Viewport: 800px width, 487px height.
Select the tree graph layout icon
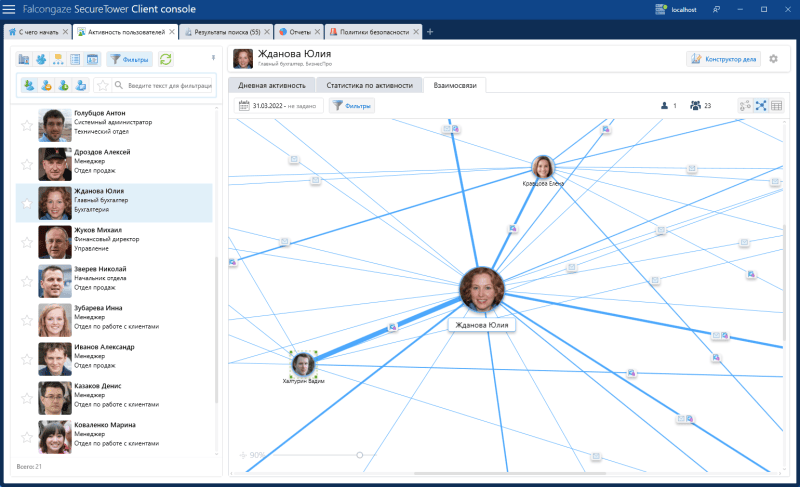point(744,105)
